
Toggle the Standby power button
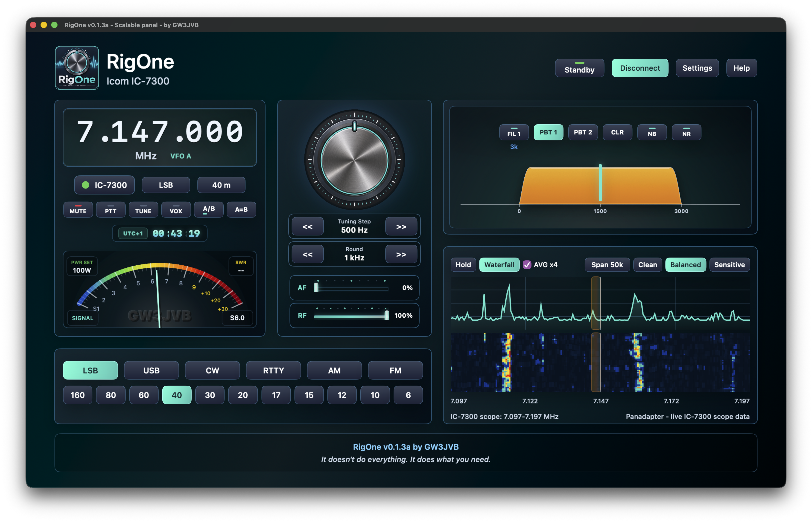[x=579, y=68]
